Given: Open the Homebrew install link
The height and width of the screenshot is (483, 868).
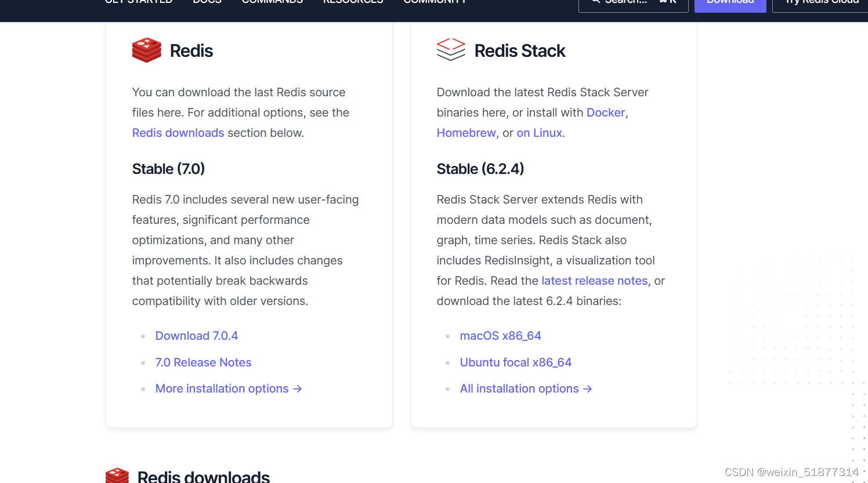Looking at the screenshot, I should (466, 133).
